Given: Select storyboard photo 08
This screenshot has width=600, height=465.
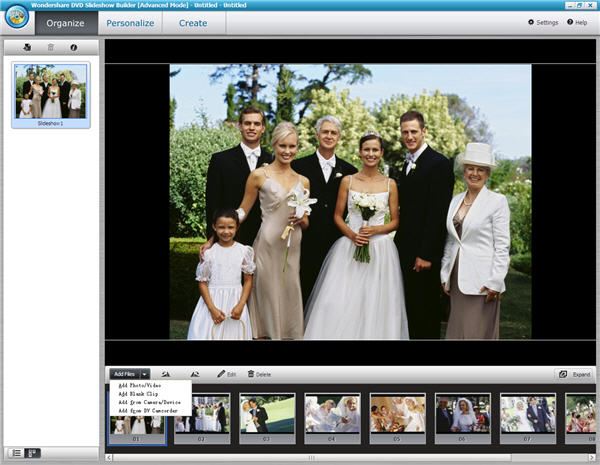Looking at the screenshot, I should (x=580, y=419).
